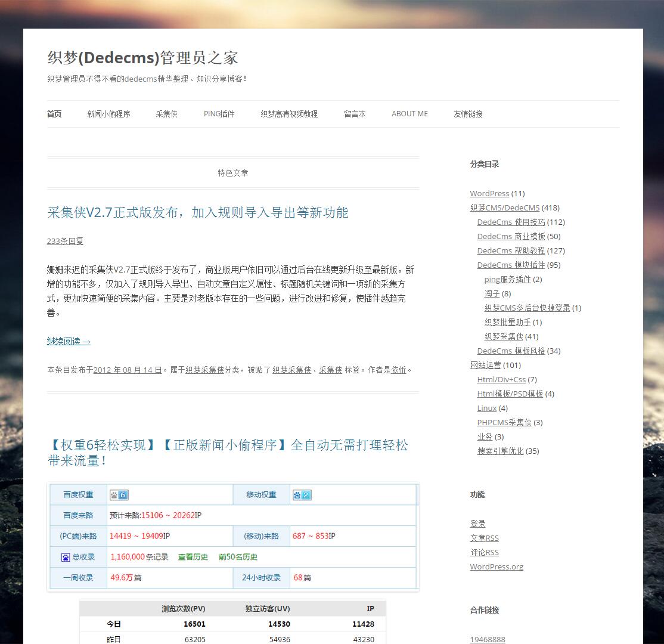Open the 淘子 category
This screenshot has height=644, width=664.
pos(492,293)
